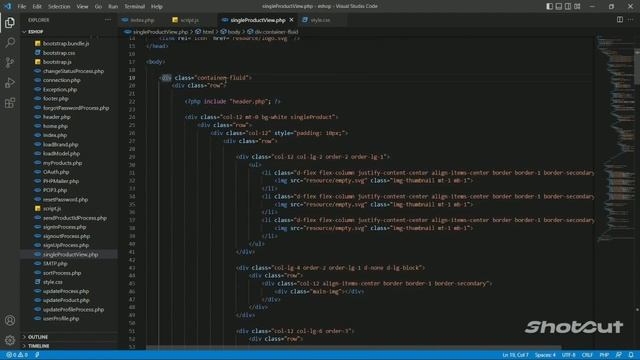Open the File menu
The width and height of the screenshot is (640, 360).
(x=22, y=7)
